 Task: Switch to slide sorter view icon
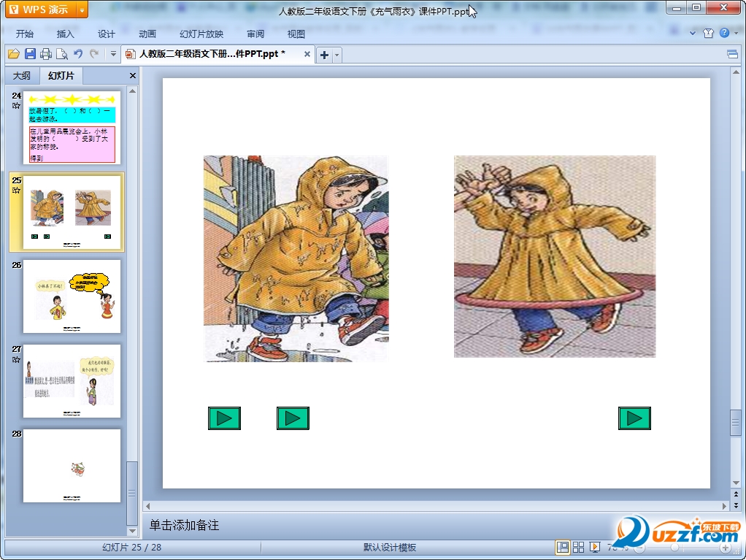pyautogui.click(x=579, y=548)
